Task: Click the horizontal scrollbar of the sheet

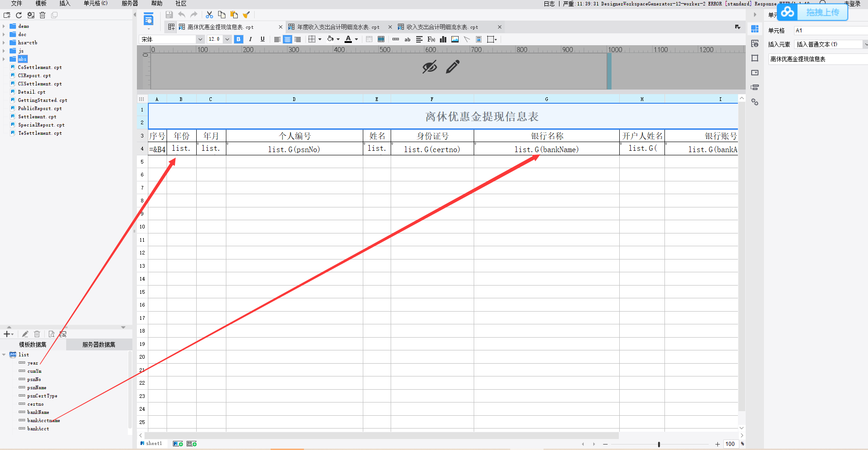Action: [x=382, y=435]
